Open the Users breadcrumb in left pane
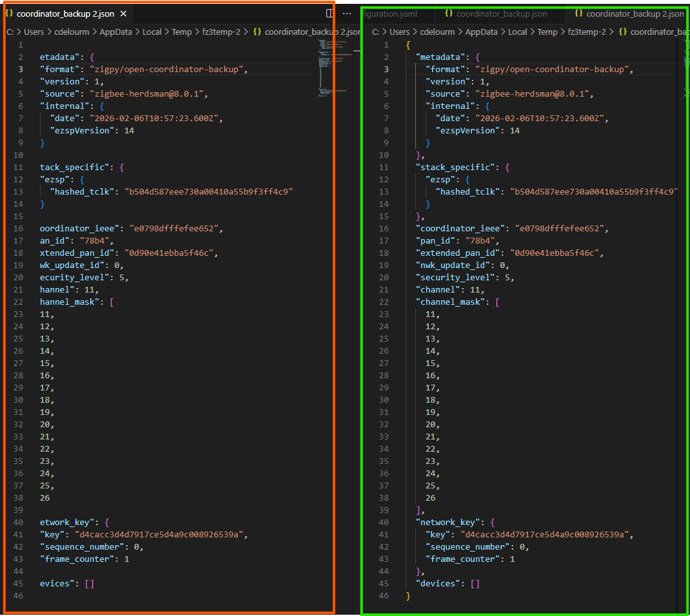 coord(34,32)
